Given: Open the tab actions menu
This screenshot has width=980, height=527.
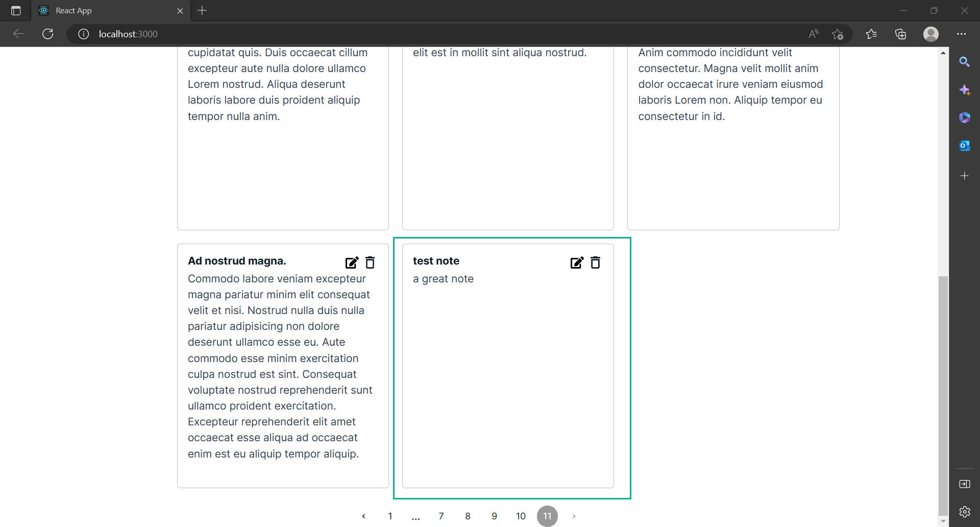Looking at the screenshot, I should coord(16,11).
